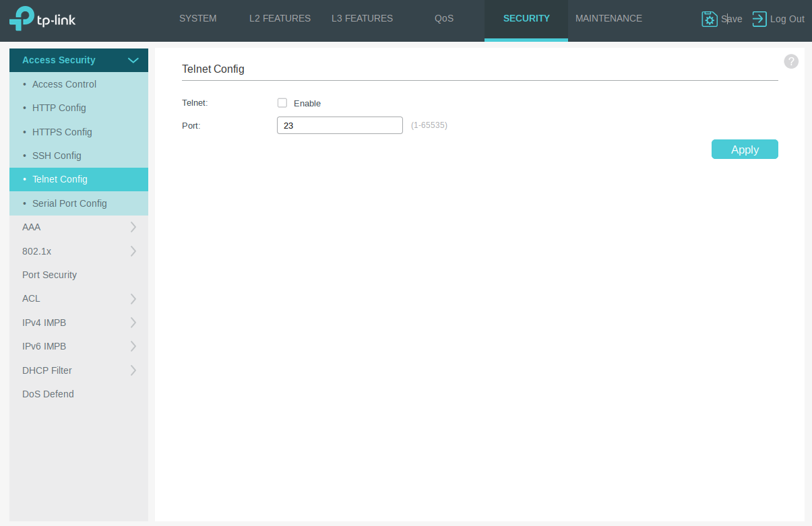812x526 pixels.
Task: Open the help question mark icon
Action: [791, 61]
